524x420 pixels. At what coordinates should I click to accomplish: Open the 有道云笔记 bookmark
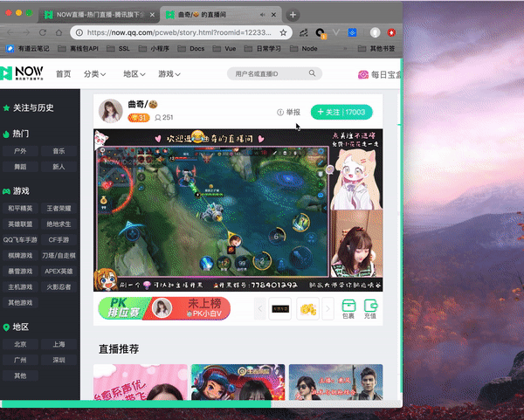(27, 48)
